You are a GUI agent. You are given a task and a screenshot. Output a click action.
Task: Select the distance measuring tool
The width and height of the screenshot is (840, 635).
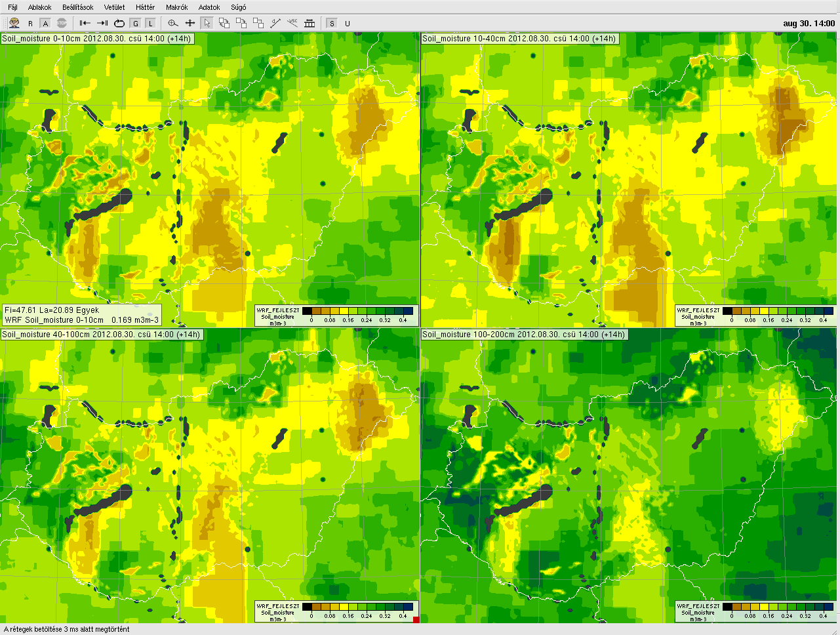275,23
